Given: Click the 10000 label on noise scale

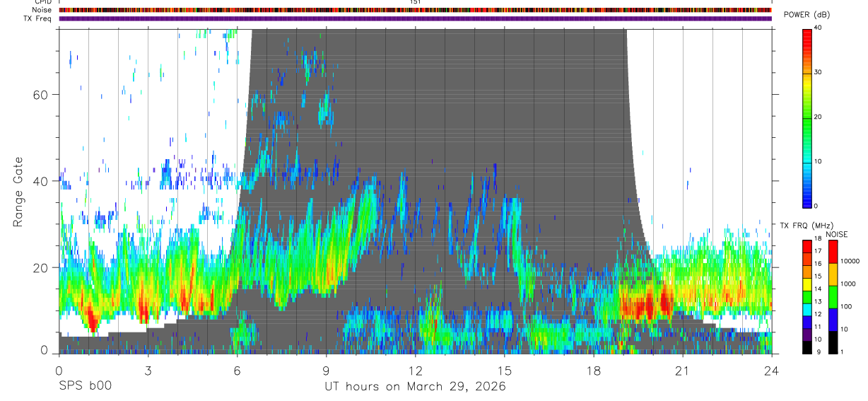Looking at the screenshot, I should pos(849,261).
